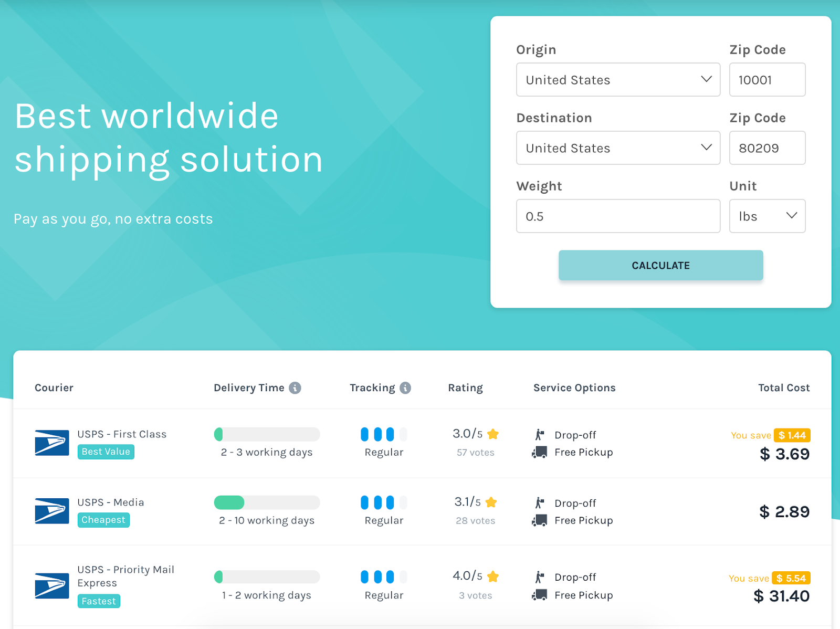Screen dimensions: 840x629
Task: Click the 3 votes text
Action: pos(476,595)
